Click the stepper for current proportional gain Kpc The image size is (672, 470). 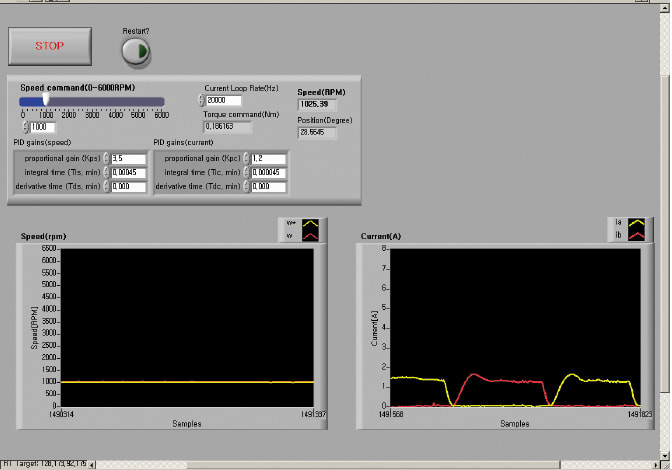tap(246, 159)
